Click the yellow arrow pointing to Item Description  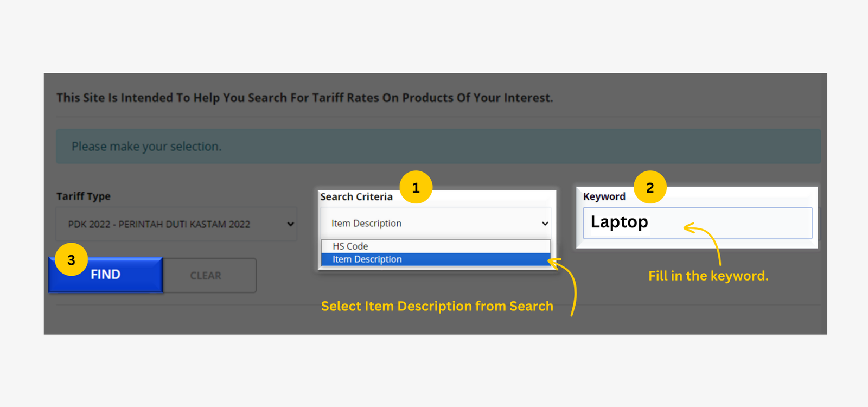click(x=566, y=288)
